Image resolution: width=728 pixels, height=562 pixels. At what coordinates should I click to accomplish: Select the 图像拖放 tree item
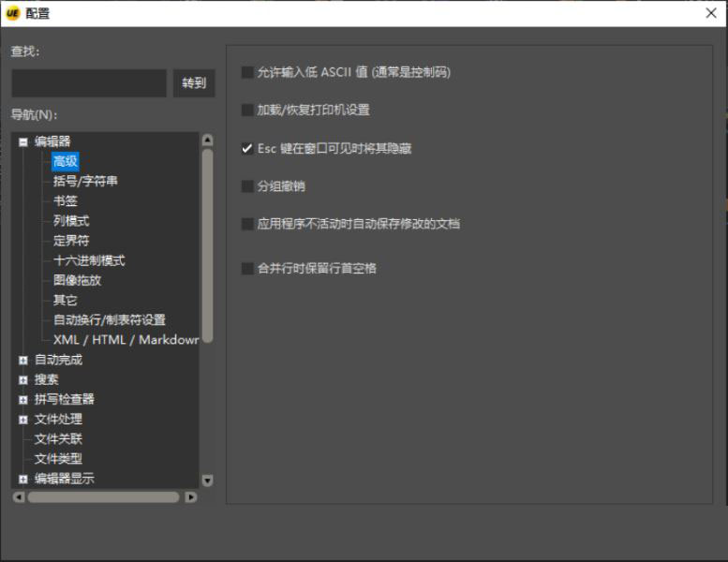pos(77,280)
